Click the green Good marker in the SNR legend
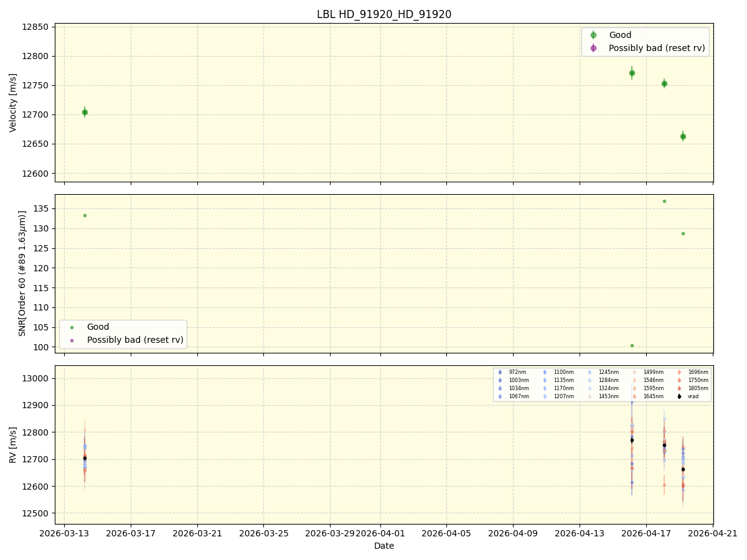Screen dimensions: 747x560 pyautogui.click(x=71, y=327)
